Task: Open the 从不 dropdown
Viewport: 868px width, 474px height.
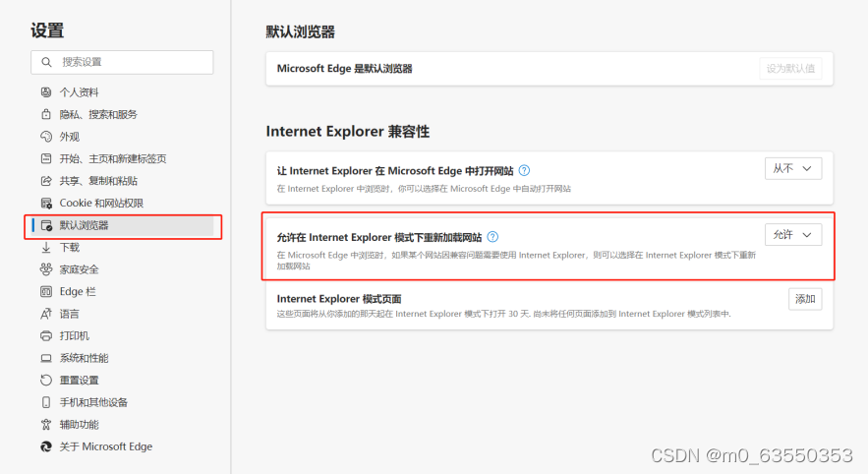Action: tap(793, 168)
